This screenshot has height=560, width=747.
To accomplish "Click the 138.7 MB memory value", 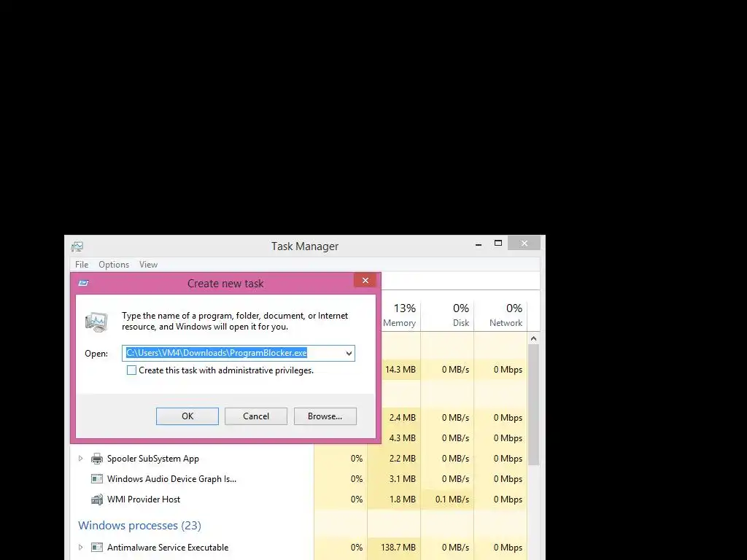I will (x=398, y=548).
